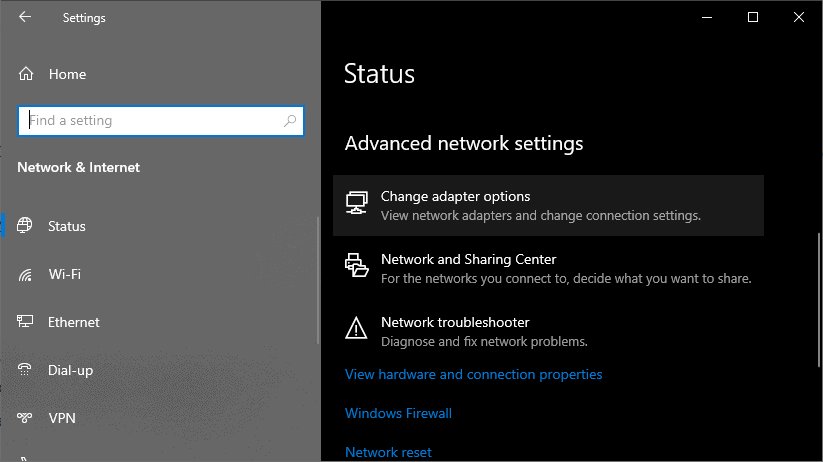The image size is (823, 462).
Task: Click the Network troubleshooter warning icon
Action: pyautogui.click(x=356, y=328)
